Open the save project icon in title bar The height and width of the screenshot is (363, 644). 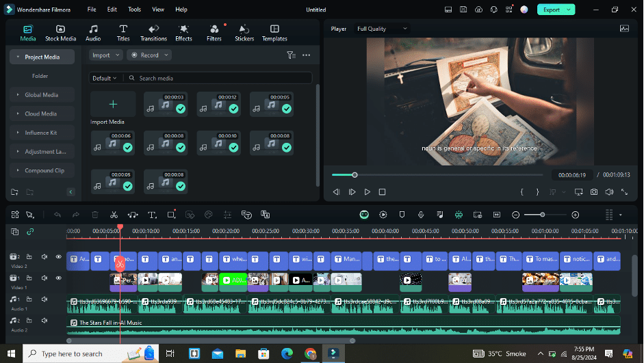463,10
